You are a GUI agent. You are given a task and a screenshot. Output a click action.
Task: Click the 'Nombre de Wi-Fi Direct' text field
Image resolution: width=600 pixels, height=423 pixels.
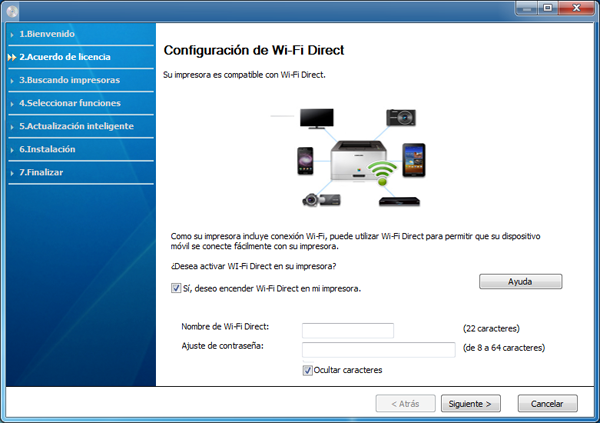[x=347, y=329]
